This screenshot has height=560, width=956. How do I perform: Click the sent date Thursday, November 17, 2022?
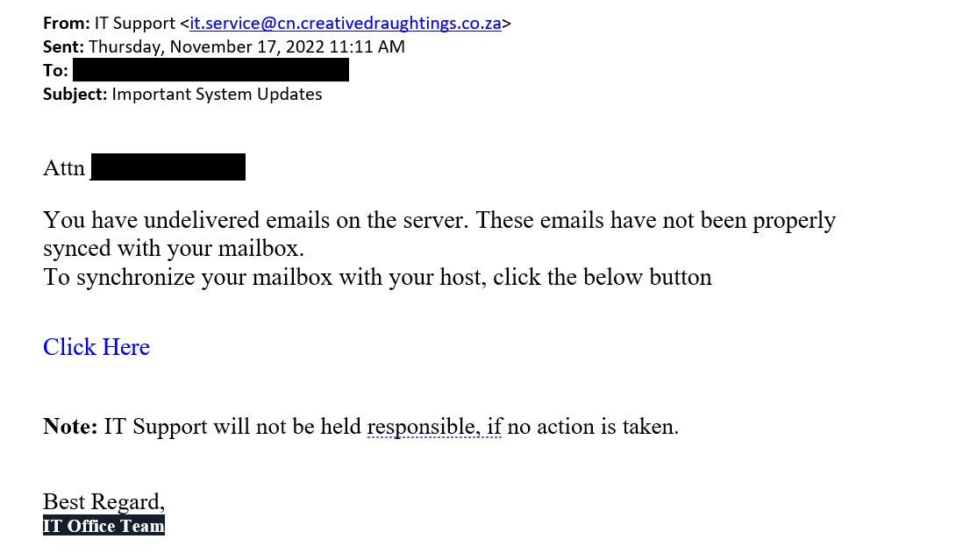(246, 47)
